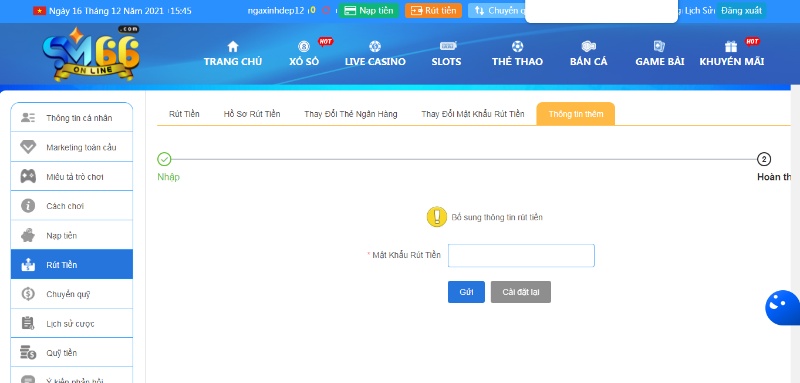Open the Trang Chủ home icon
Viewport: 800px width, 383px height.
[x=233, y=46]
